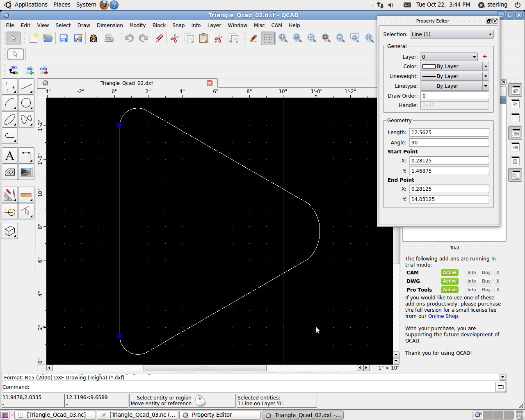Viewport: 525px width, 420px height.
Task: Click the Command line input
Action: 262,387
